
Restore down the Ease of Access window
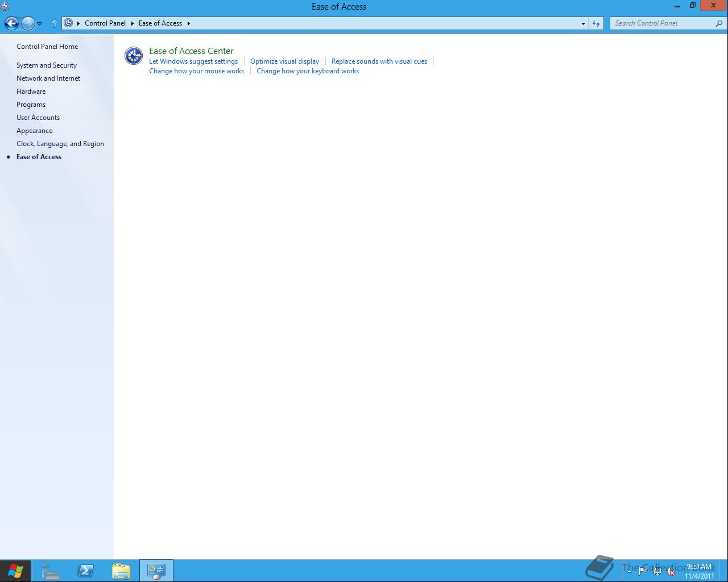click(692, 6)
